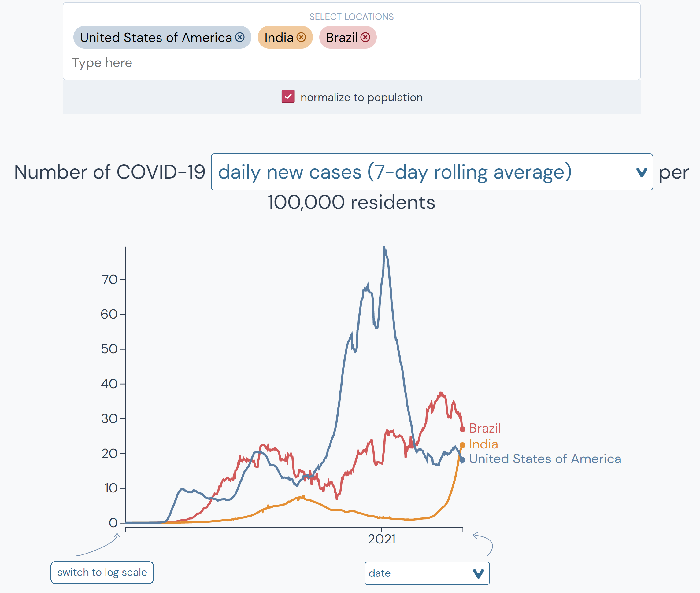
Task: Click the switch to log scale button
Action: pyautogui.click(x=102, y=572)
